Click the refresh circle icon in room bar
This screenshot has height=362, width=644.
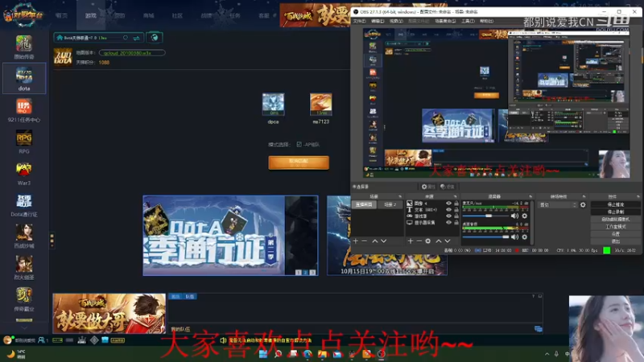coord(126,38)
